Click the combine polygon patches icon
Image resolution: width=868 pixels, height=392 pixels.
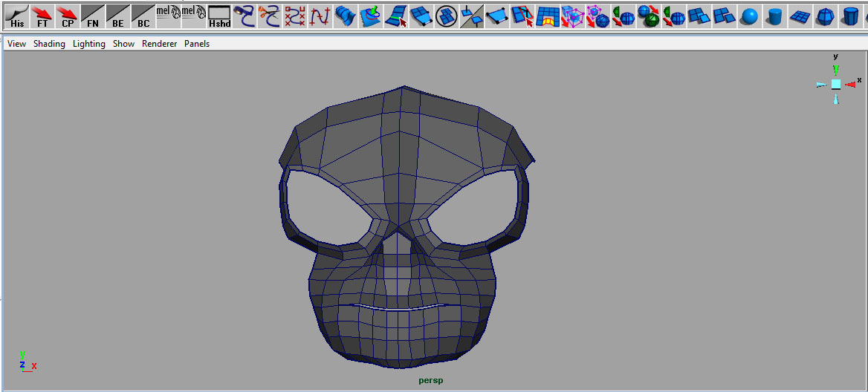click(x=699, y=16)
